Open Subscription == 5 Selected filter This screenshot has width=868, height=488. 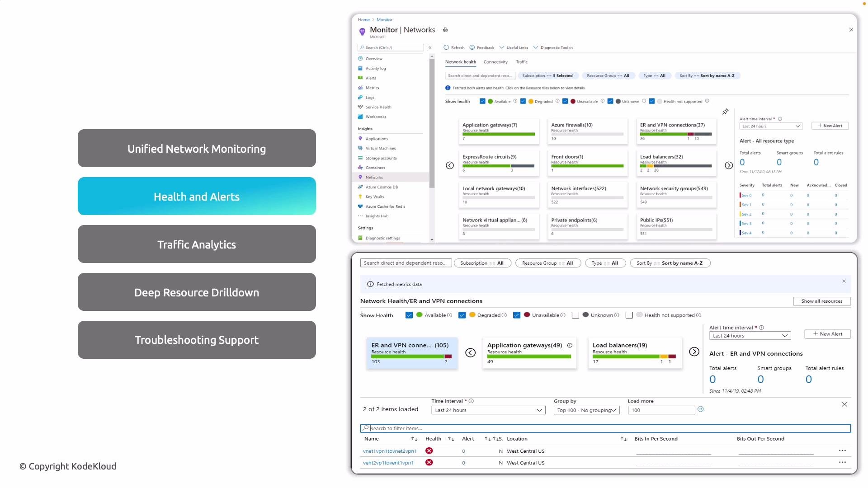[x=547, y=75]
